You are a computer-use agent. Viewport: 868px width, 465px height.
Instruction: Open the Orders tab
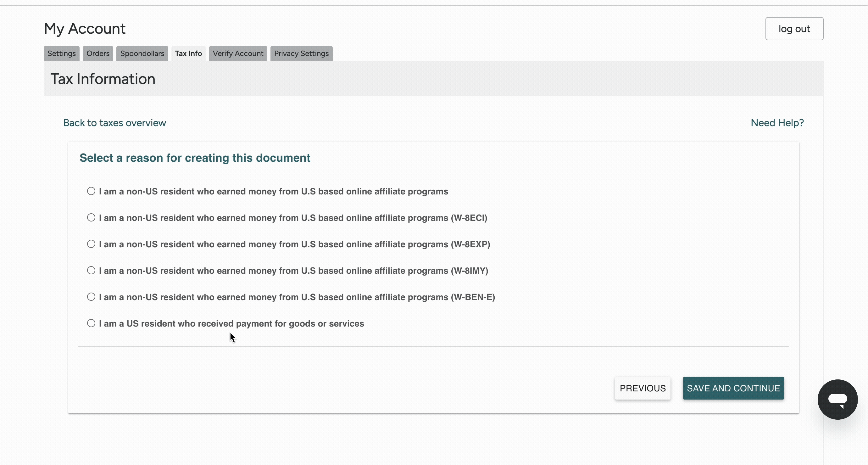98,53
